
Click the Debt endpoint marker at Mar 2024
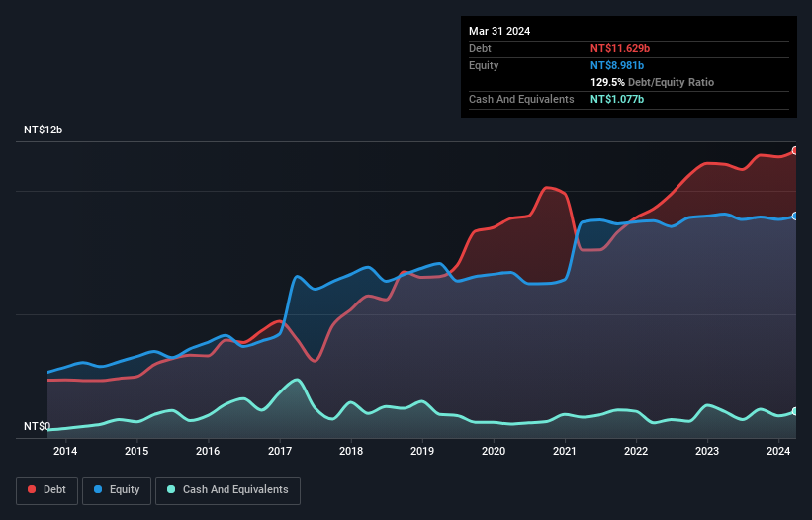point(795,150)
